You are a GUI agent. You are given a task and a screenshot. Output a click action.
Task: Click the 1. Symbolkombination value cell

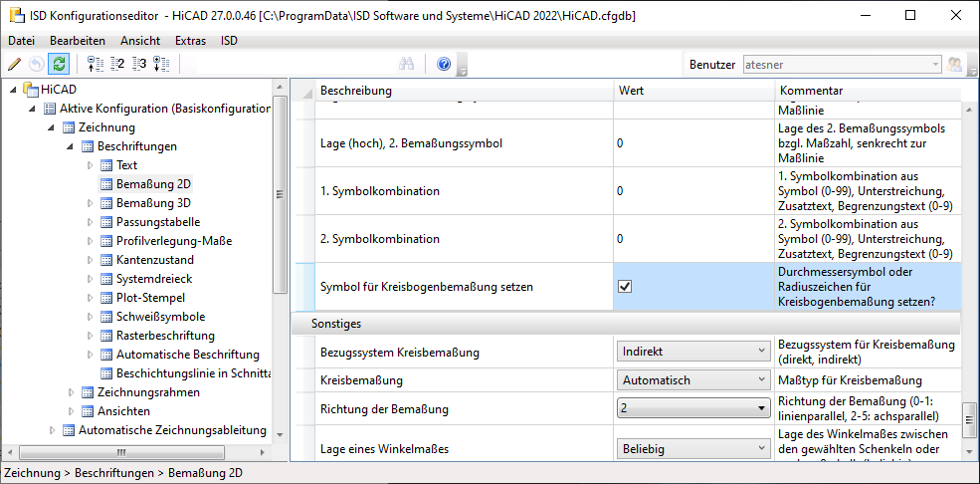(x=693, y=191)
